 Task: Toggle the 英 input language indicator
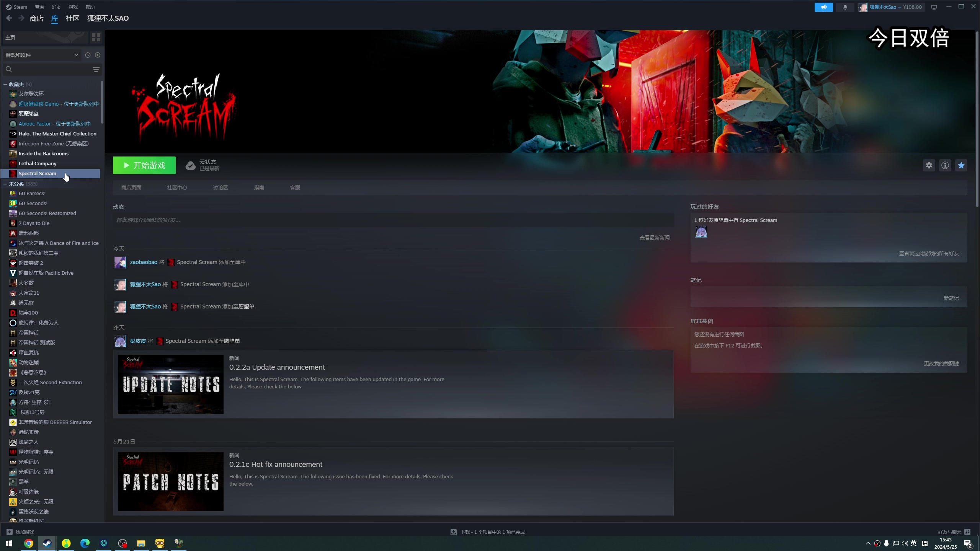[x=914, y=543]
